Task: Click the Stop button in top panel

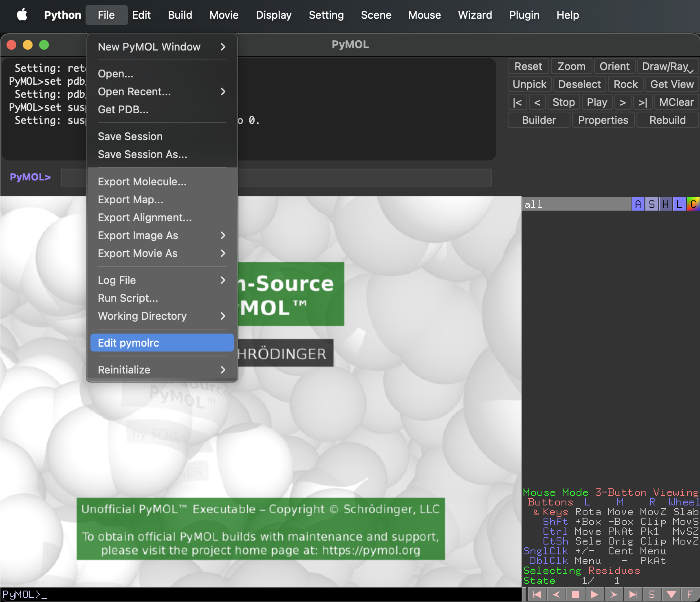Action: click(564, 102)
